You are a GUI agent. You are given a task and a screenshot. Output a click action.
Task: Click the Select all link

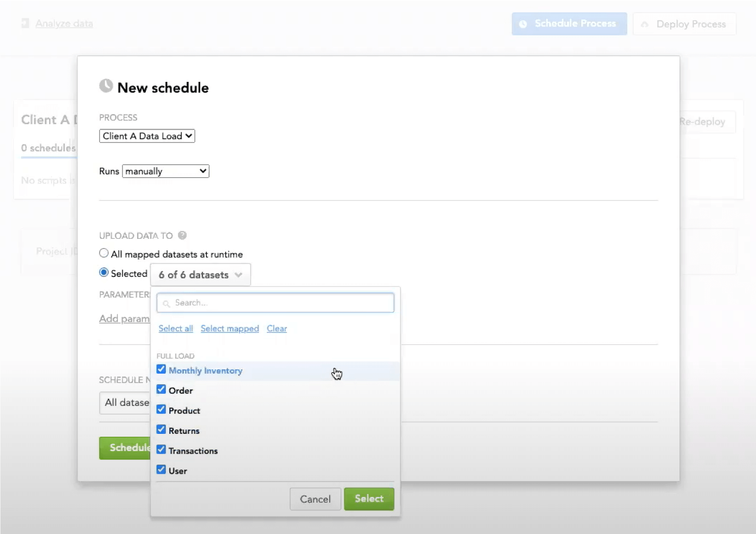(x=176, y=328)
